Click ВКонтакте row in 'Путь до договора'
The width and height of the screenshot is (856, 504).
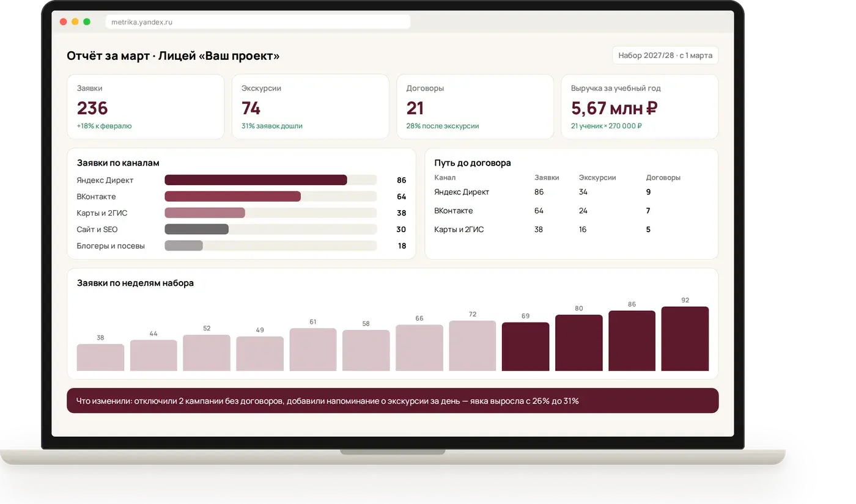tap(571, 211)
